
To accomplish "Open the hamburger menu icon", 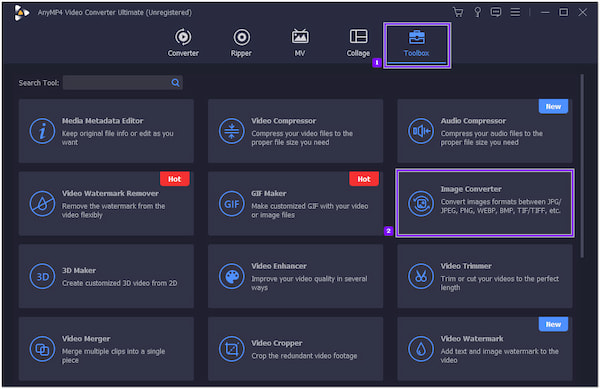I will [515, 12].
